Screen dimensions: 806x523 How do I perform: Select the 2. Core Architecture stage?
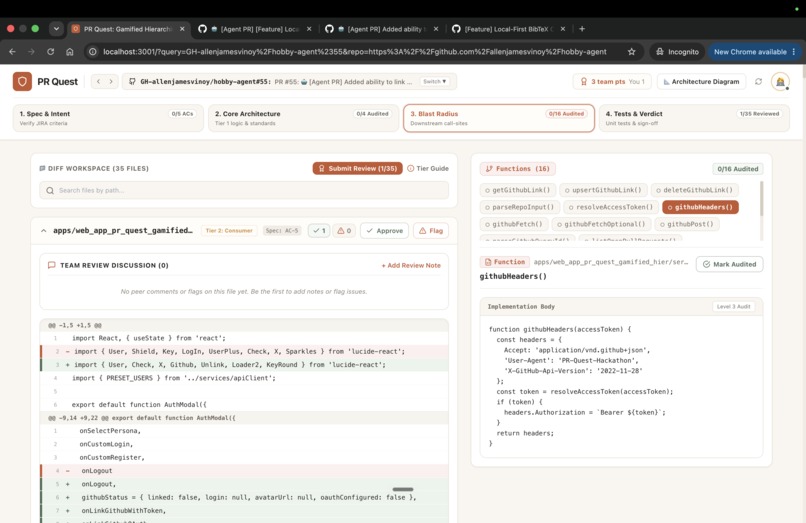pos(303,118)
